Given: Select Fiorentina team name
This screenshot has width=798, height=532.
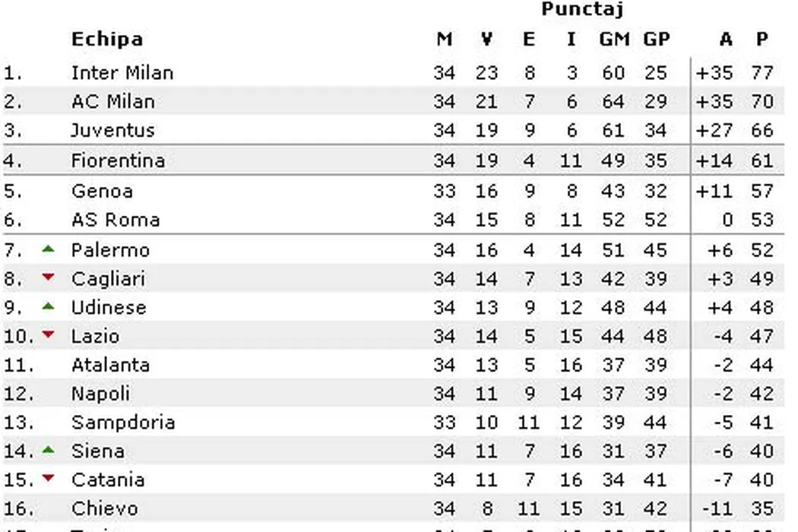Looking at the screenshot, I should [118, 160].
